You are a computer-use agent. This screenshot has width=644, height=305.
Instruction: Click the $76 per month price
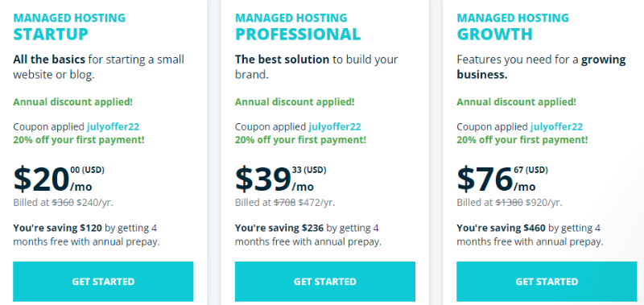click(x=502, y=179)
